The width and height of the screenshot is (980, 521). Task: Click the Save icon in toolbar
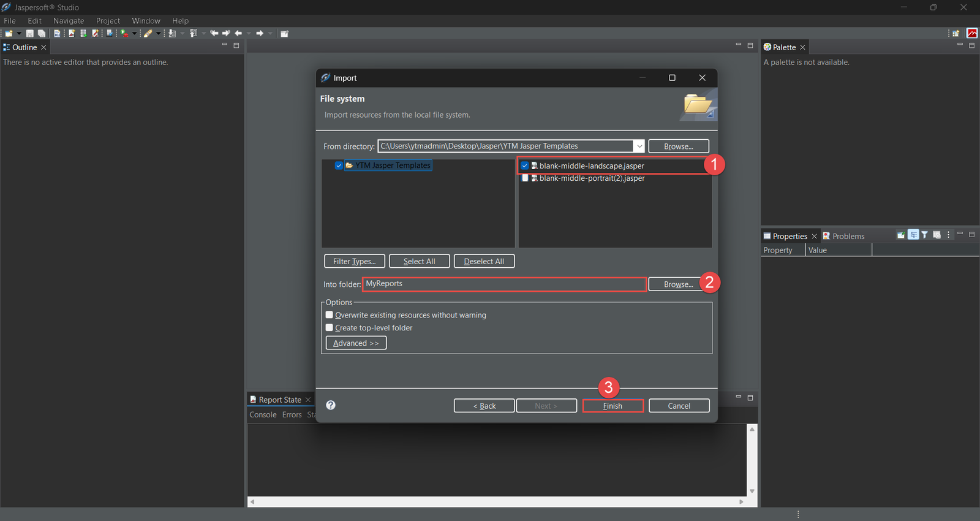(29, 34)
